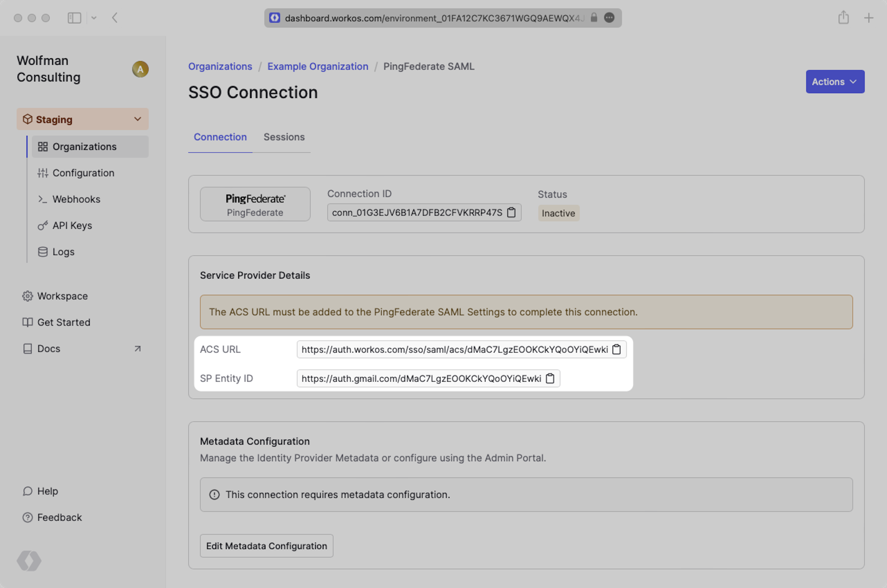Copy the Connection ID to clipboard
The height and width of the screenshot is (588, 887).
coord(511,213)
